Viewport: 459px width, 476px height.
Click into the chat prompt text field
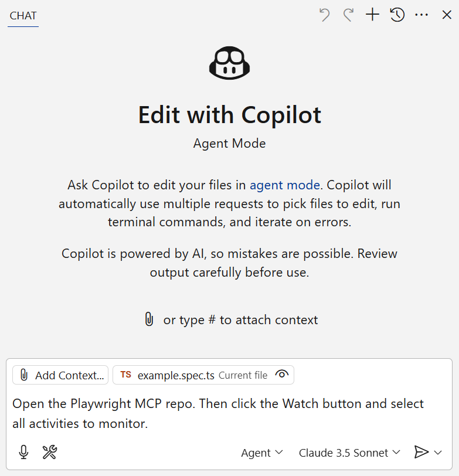click(x=229, y=413)
